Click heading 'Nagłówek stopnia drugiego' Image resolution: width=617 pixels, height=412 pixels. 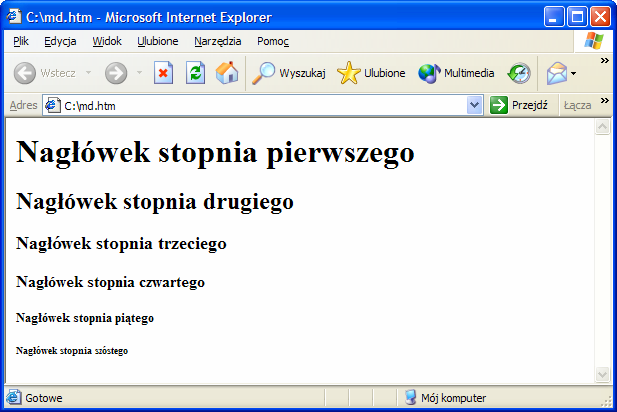pos(155,202)
